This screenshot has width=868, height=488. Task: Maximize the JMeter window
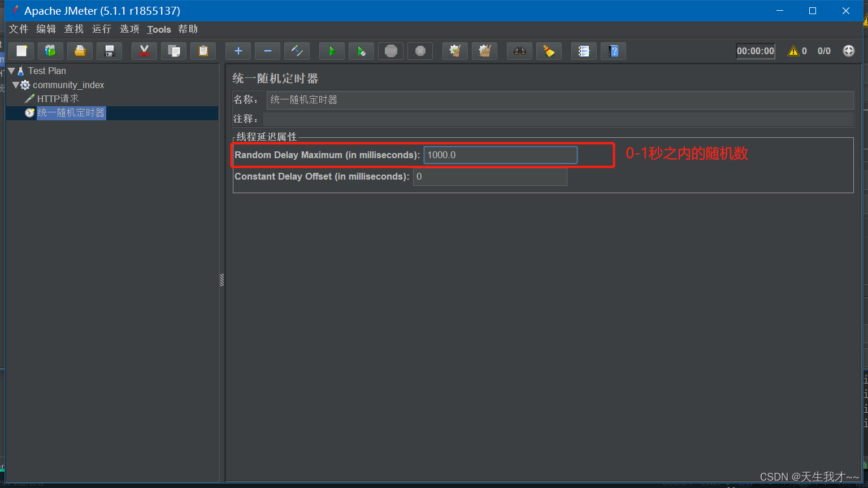click(x=813, y=11)
